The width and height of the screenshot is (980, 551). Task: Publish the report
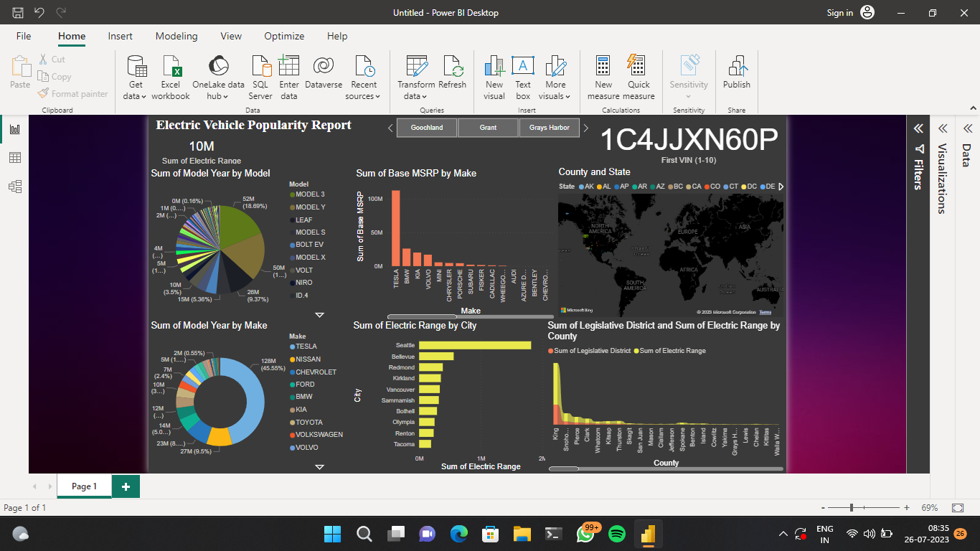[737, 75]
